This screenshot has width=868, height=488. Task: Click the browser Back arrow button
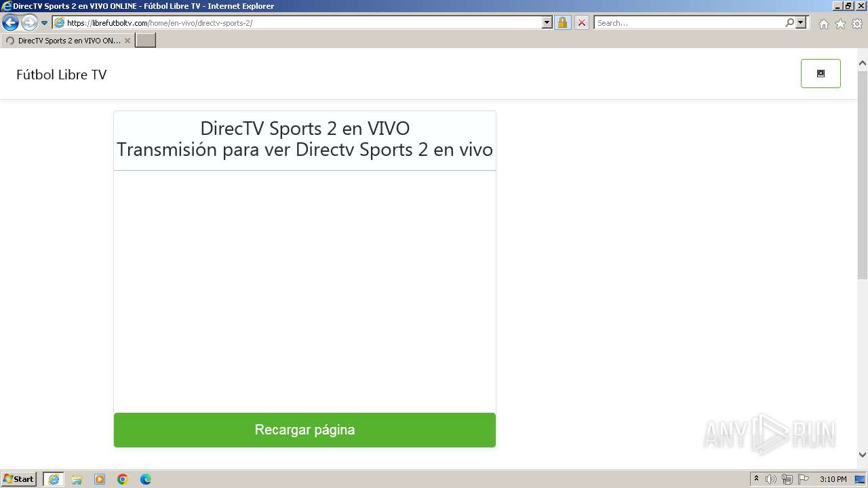click(10, 23)
